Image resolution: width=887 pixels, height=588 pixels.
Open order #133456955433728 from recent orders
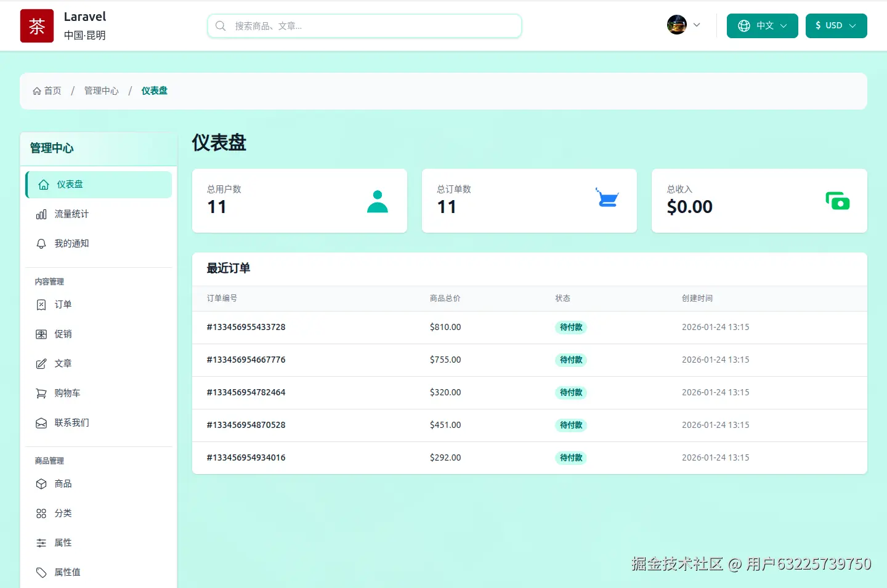[246, 327]
